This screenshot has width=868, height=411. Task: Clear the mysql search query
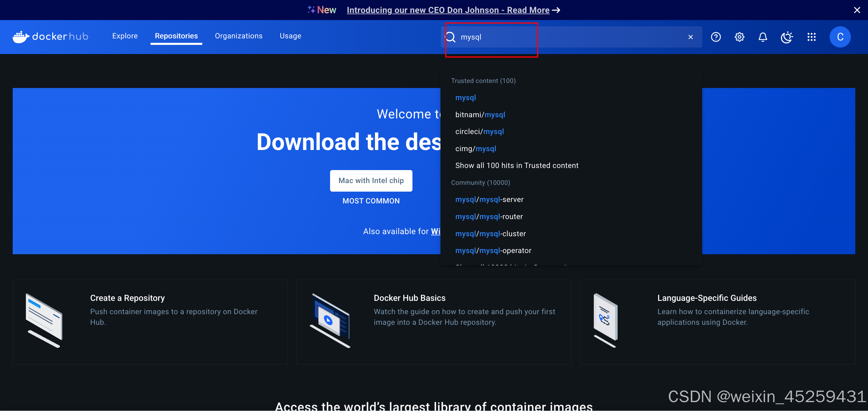coord(691,37)
